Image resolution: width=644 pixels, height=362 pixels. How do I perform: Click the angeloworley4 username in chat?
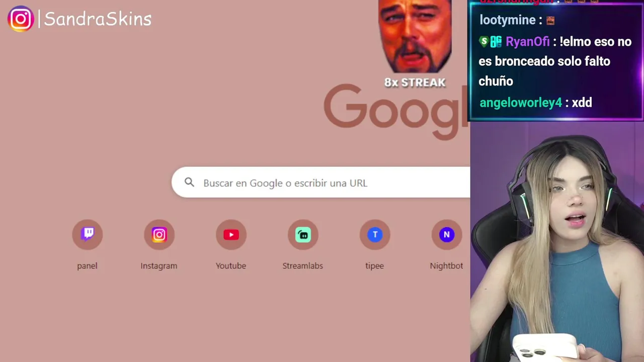coord(521,103)
